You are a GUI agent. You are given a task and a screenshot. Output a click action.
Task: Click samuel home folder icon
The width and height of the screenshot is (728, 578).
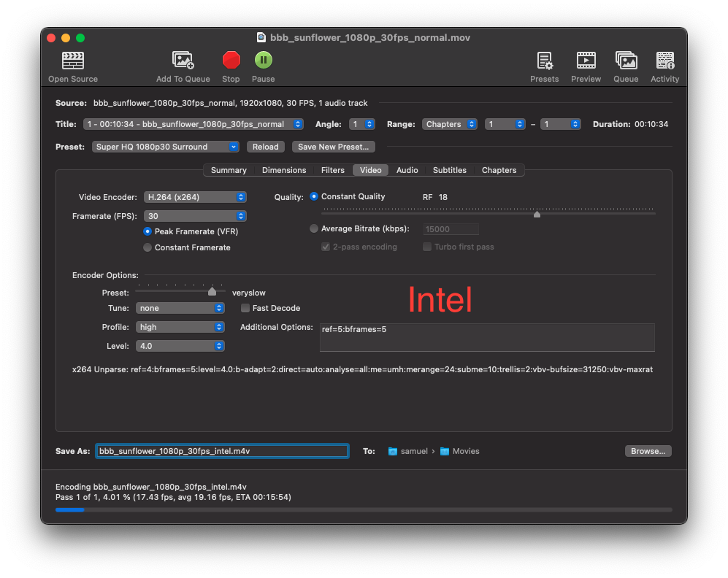(392, 451)
